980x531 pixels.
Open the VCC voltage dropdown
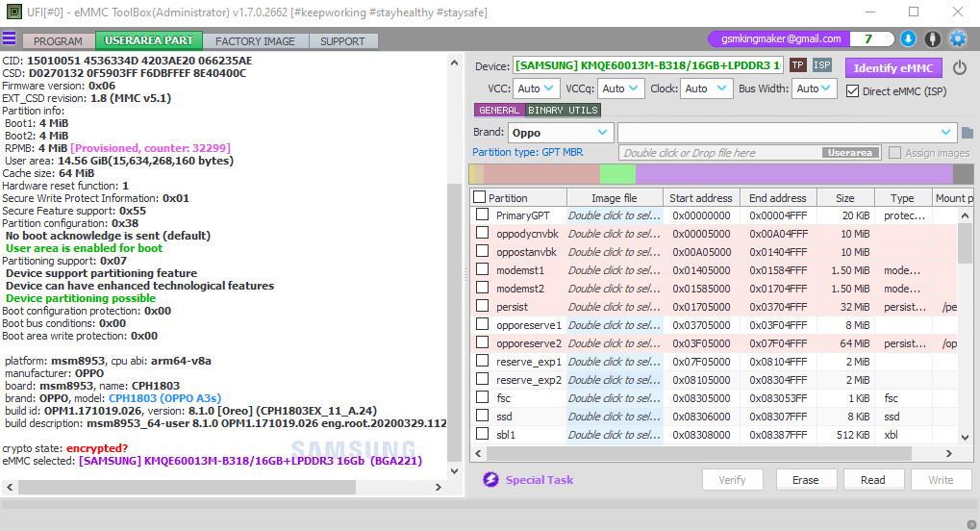coord(537,88)
